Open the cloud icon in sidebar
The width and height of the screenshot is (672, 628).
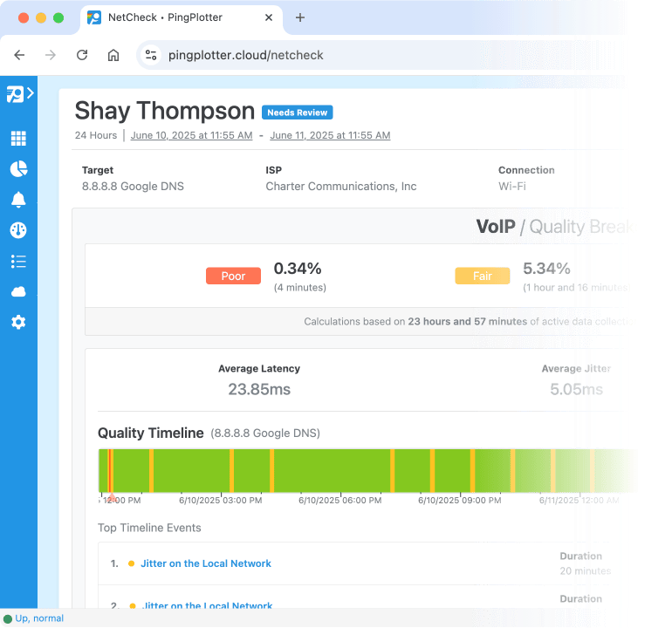coord(18,291)
